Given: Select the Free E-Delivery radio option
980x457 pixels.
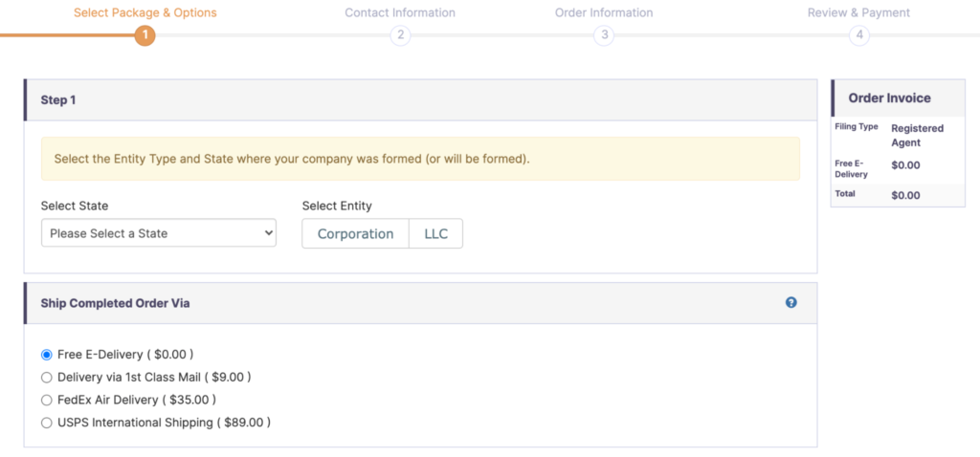Looking at the screenshot, I should [47, 355].
